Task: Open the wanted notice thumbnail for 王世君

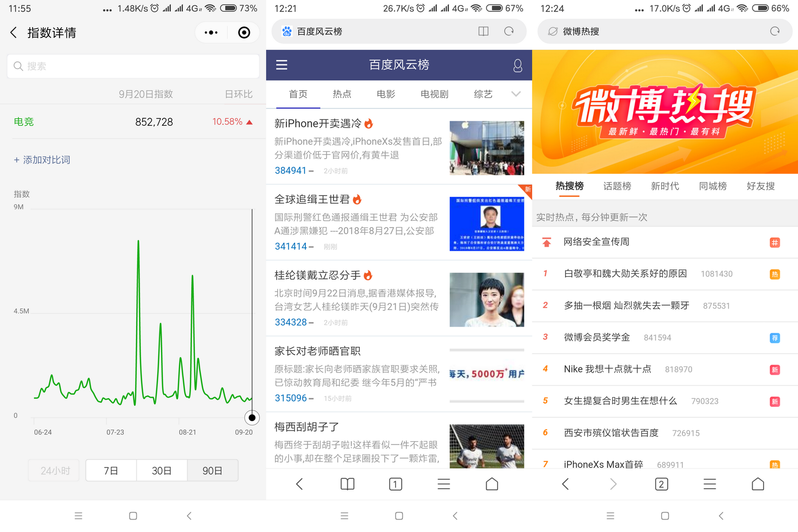Action: coord(487,224)
